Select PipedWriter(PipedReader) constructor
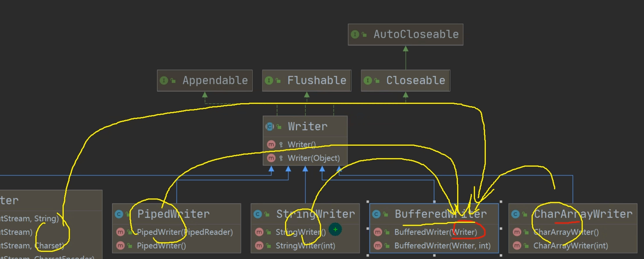Screen dimensions: 644x259 click(176, 232)
